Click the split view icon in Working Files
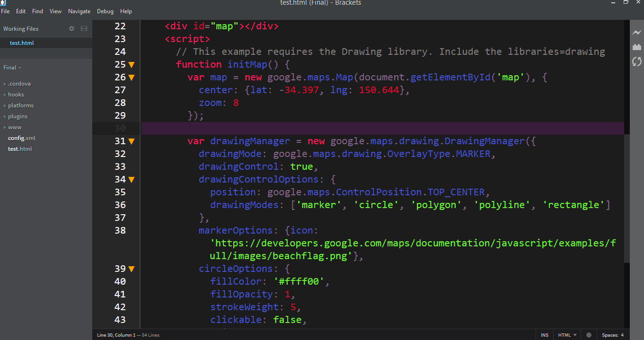The height and width of the screenshot is (340, 644). click(84, 28)
